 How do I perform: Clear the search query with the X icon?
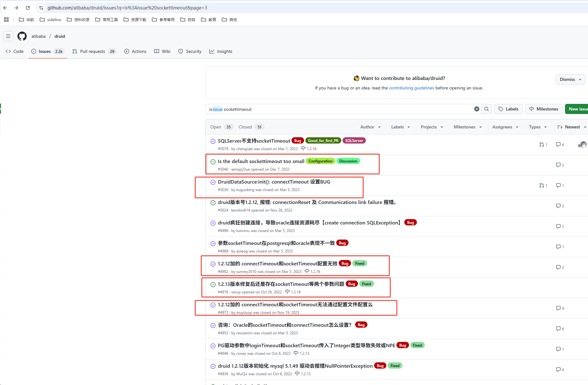coord(476,109)
